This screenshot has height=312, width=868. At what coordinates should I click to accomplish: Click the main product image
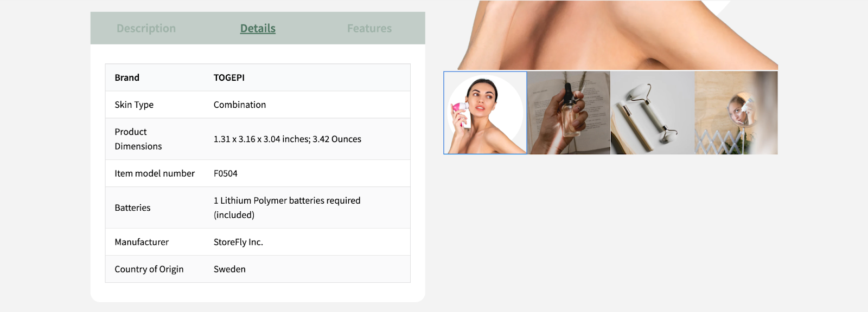[x=617, y=35]
